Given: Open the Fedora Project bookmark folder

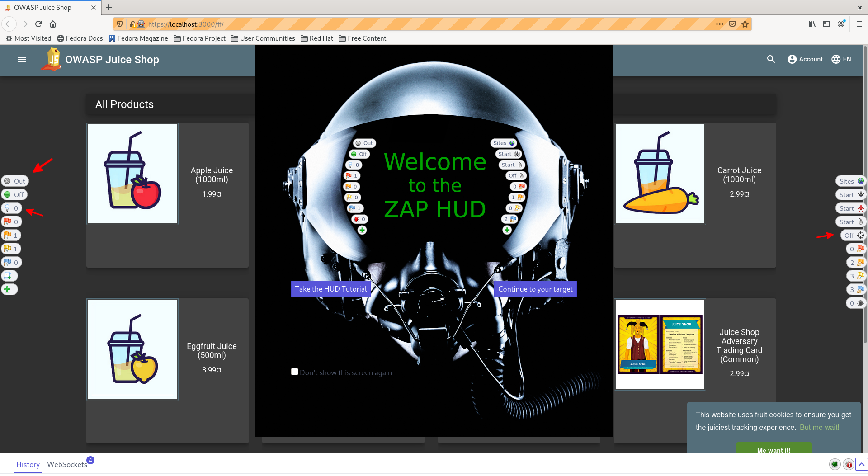Looking at the screenshot, I should [x=199, y=38].
